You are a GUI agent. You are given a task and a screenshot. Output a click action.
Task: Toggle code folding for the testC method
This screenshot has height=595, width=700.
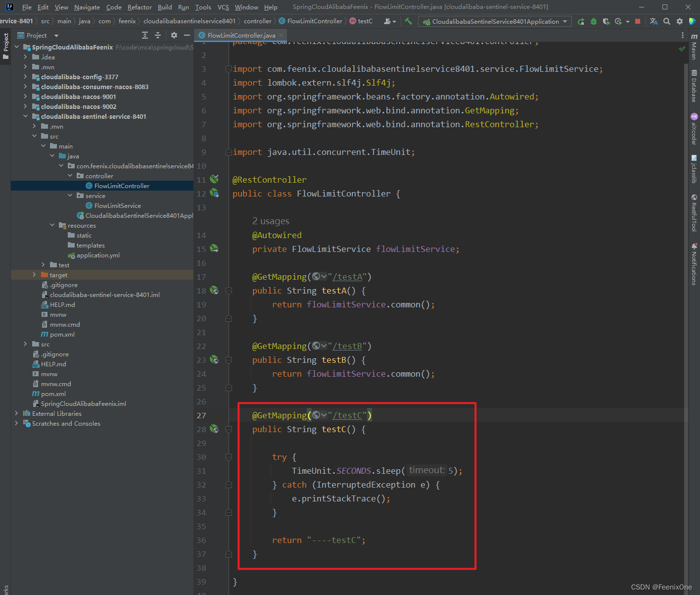229,429
